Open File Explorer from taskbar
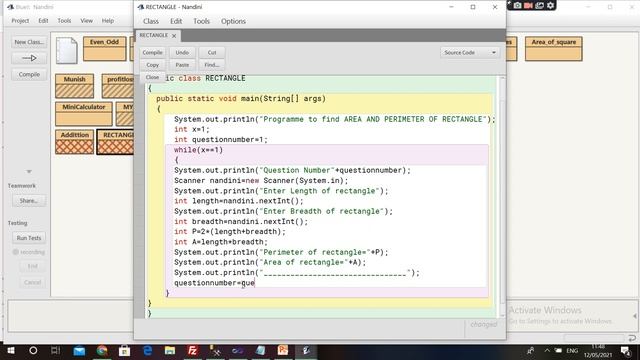Screen dimensions: 640x360 tap(170, 351)
